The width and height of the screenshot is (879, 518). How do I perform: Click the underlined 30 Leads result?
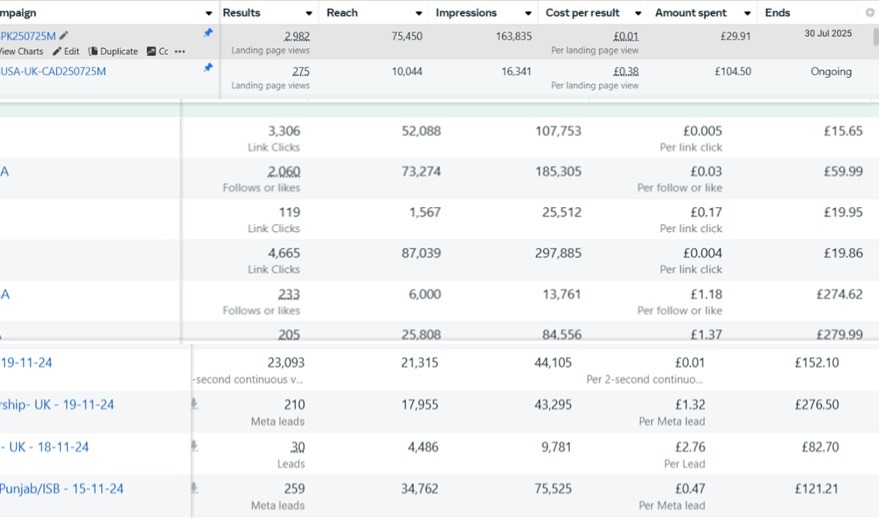pos(298,448)
